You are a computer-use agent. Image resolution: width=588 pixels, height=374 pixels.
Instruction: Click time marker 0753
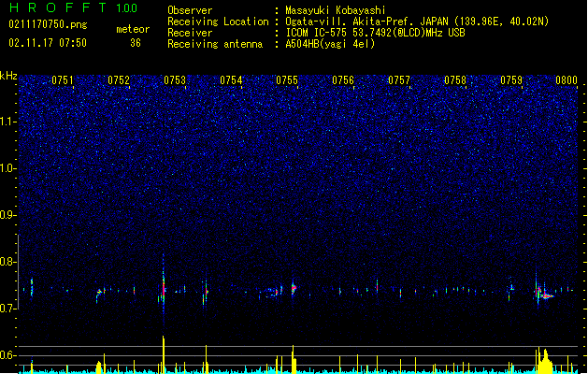click(175, 80)
